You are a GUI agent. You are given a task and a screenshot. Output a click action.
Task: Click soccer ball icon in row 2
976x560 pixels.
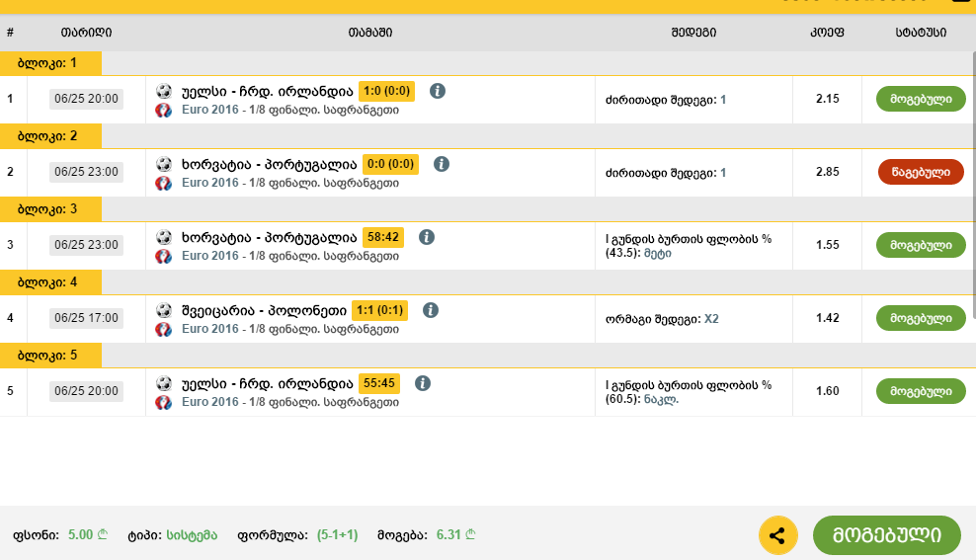164,164
